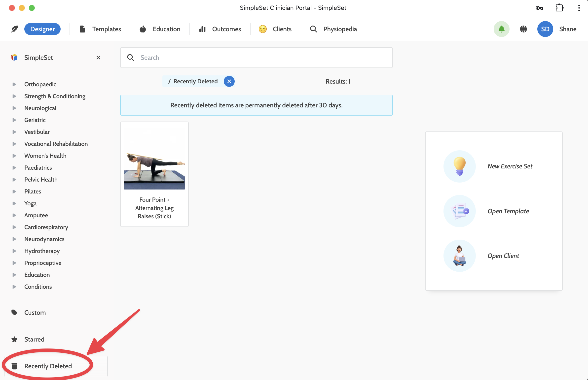Open the globe language icon

tap(523, 29)
